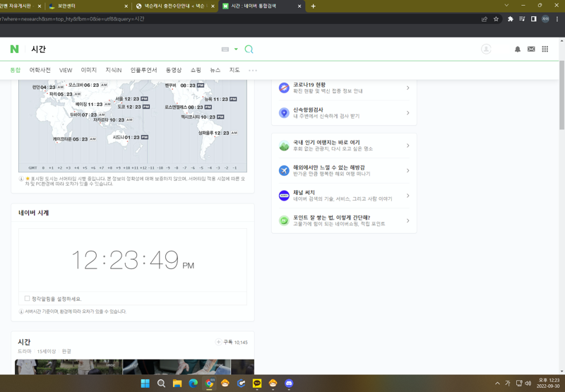Click the 채널 써치 round icon
Screen dimensions: 565x392
click(284, 196)
